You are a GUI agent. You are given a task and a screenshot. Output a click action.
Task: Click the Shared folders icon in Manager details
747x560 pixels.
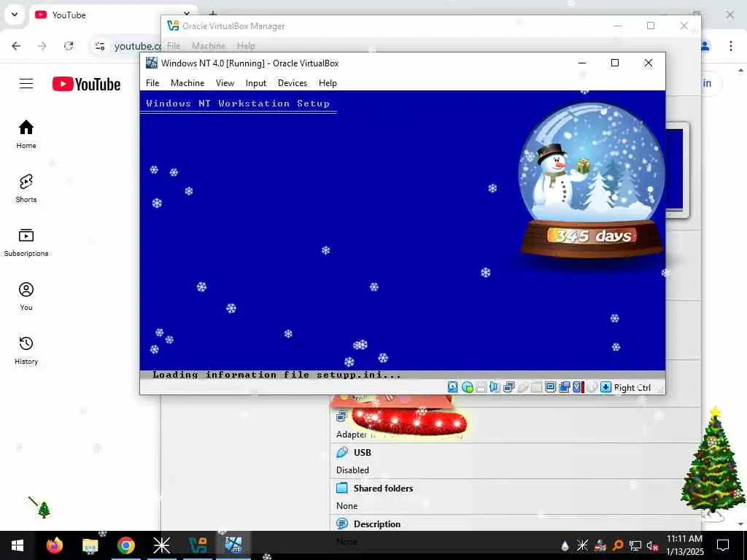pos(342,488)
